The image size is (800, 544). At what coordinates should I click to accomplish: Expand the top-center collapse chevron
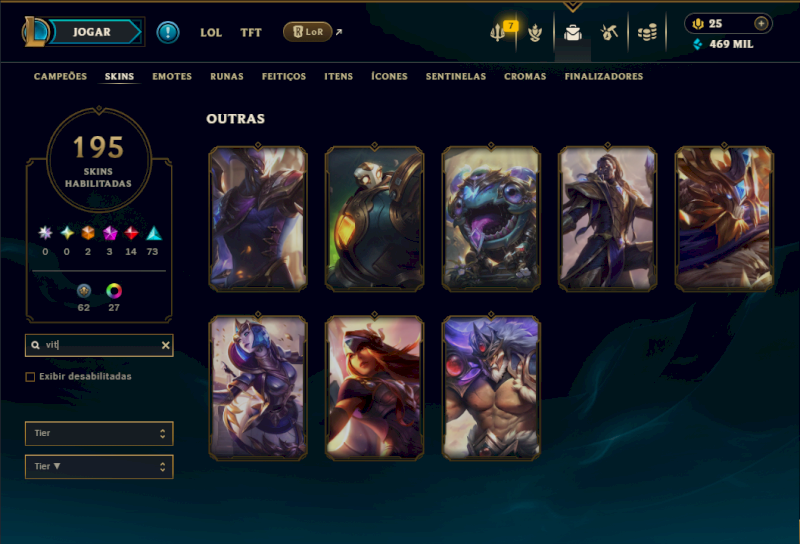point(572,7)
